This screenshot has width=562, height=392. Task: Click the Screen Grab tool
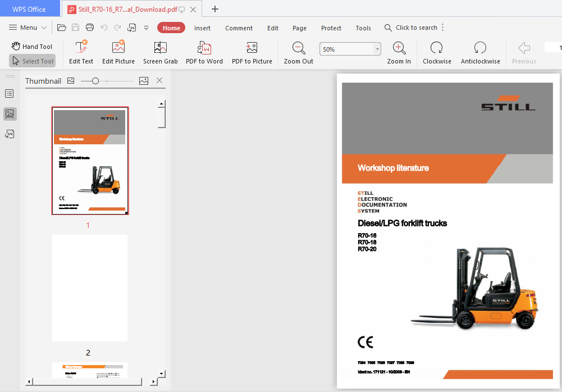pos(160,52)
